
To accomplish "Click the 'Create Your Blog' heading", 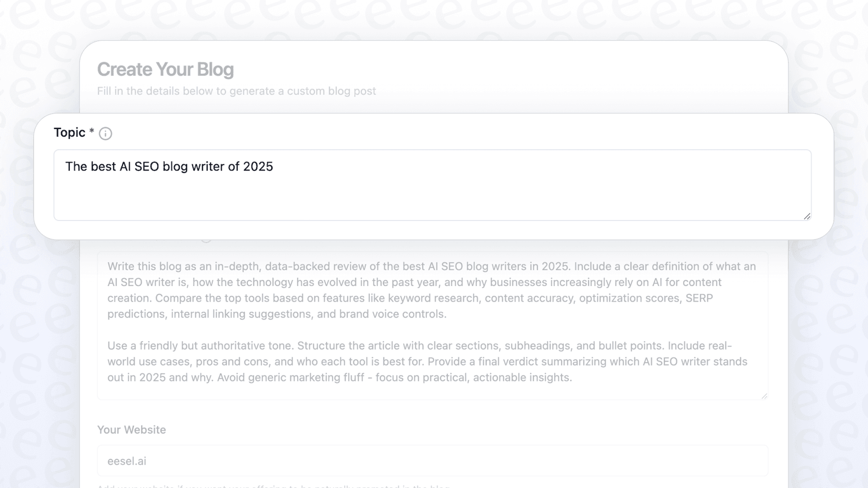I will click(165, 69).
